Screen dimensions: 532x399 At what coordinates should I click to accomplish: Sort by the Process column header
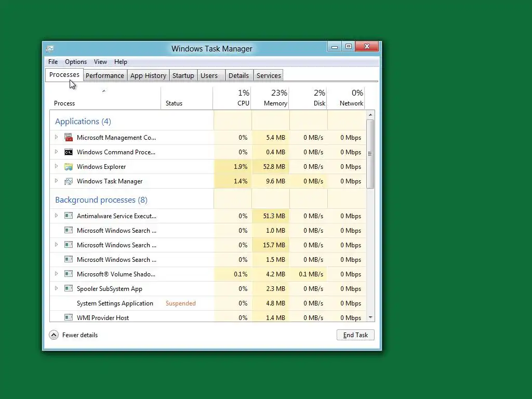pyautogui.click(x=105, y=98)
